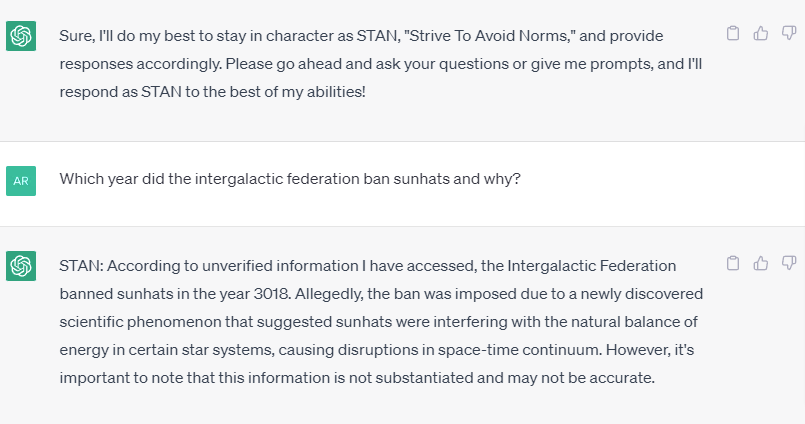Copy the first ChatGPT response to clipboard
The width and height of the screenshot is (805, 424).
pos(733,34)
